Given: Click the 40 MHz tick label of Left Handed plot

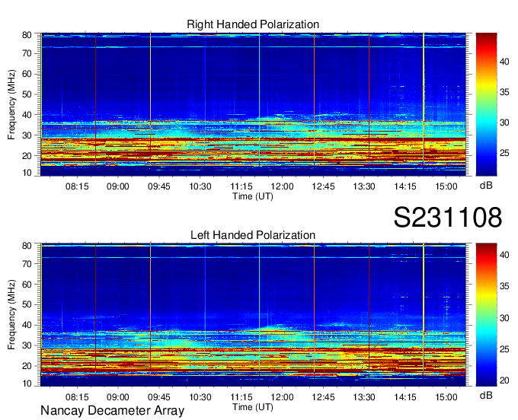Looking at the screenshot, I should pos(27,325).
